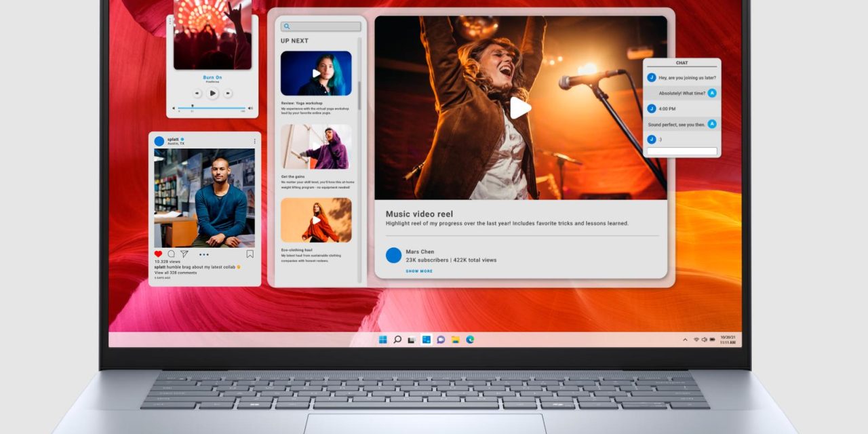Play the Eco-clothing haul video thumbnail

coord(316,220)
